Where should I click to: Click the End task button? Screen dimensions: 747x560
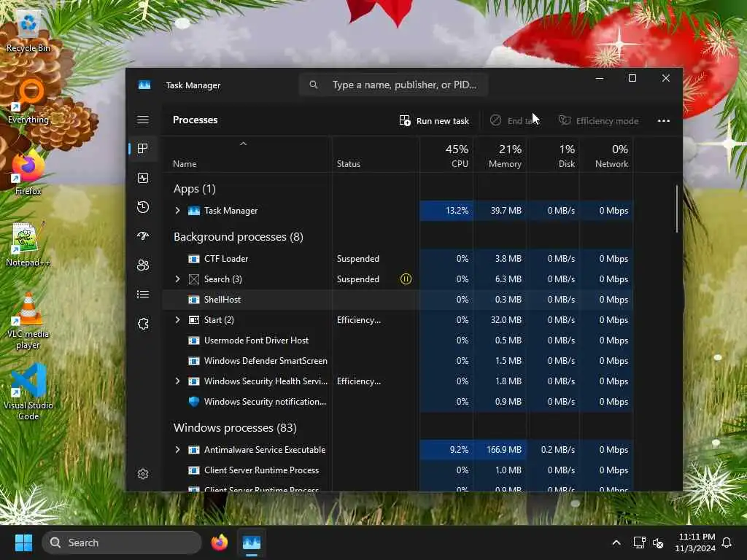point(514,121)
